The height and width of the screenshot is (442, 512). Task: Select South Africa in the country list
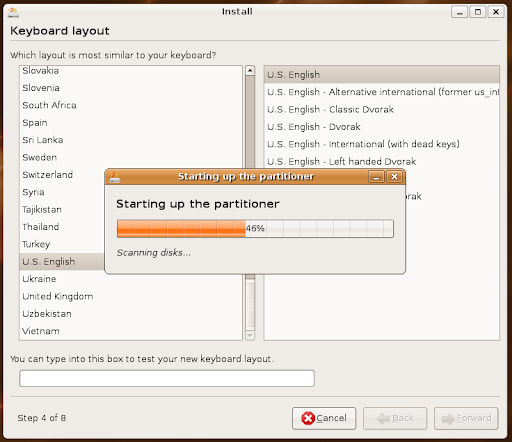pos(131,105)
